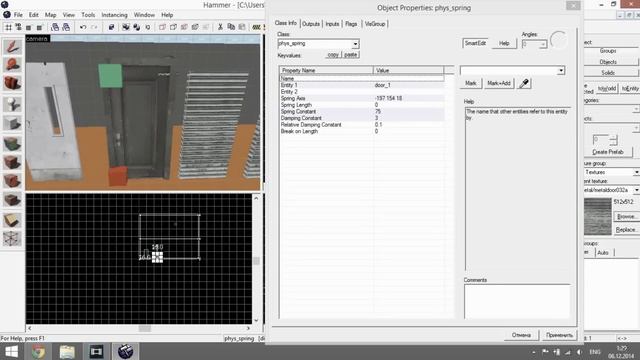Click the Paste icon in toolbar
Viewport: 640px width, 360px height.
[x=242, y=27]
